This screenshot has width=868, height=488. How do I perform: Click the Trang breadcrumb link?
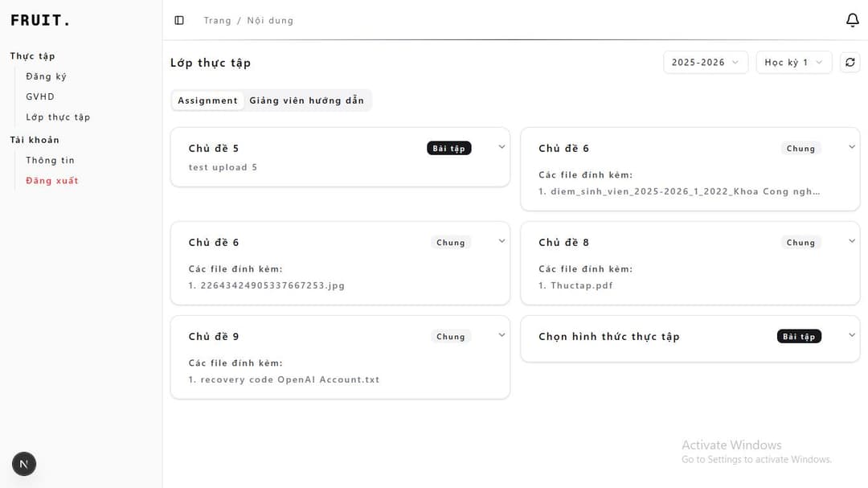[x=217, y=21]
